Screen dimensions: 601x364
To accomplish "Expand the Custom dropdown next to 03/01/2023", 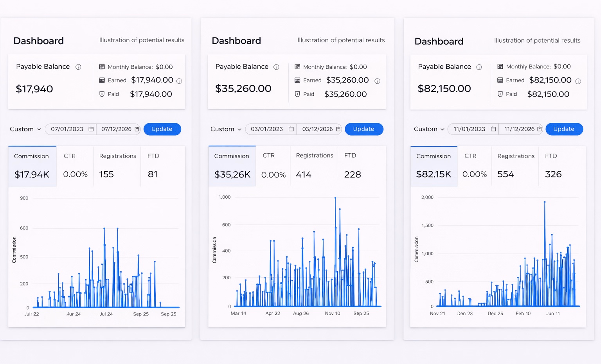I will click(x=226, y=129).
